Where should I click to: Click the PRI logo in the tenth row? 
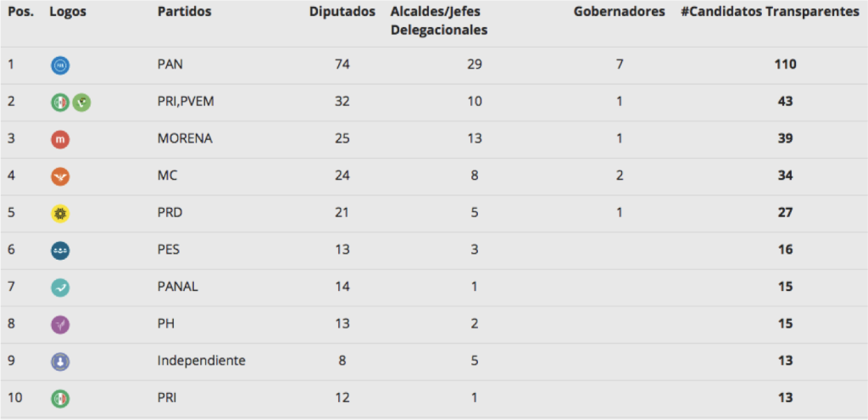coord(60,398)
